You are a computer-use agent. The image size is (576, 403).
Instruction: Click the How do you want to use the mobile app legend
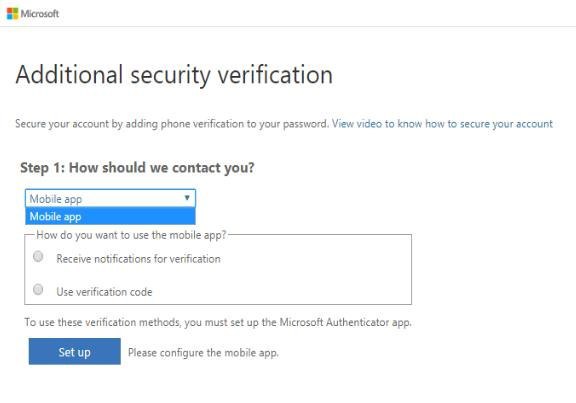(132, 235)
